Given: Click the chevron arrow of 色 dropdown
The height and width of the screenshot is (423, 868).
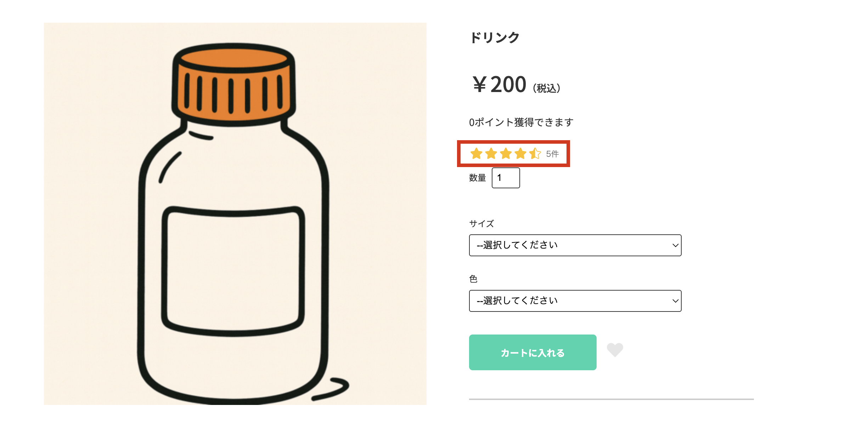Looking at the screenshot, I should [675, 301].
